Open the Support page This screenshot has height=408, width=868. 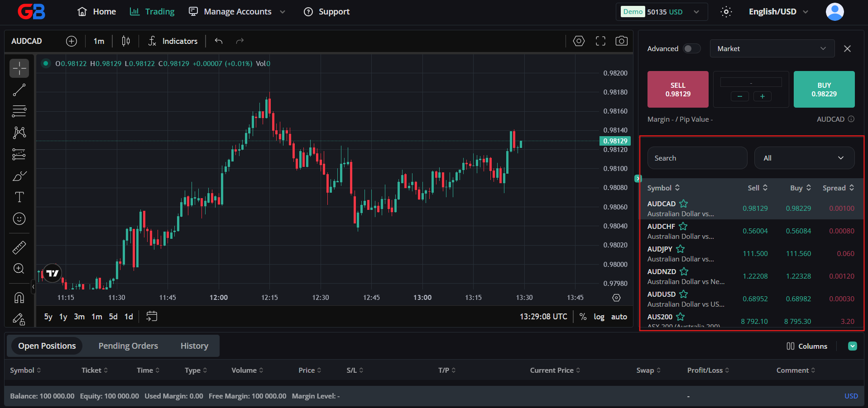click(x=326, y=12)
